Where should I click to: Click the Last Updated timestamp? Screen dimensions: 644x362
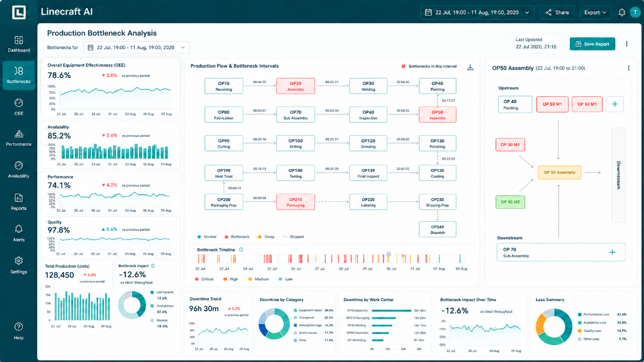pyautogui.click(x=536, y=47)
